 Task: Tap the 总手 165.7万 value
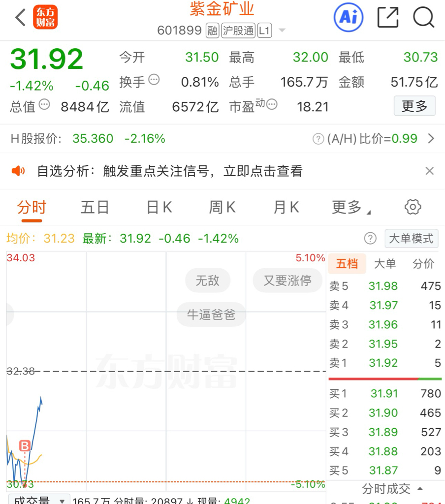point(304,82)
